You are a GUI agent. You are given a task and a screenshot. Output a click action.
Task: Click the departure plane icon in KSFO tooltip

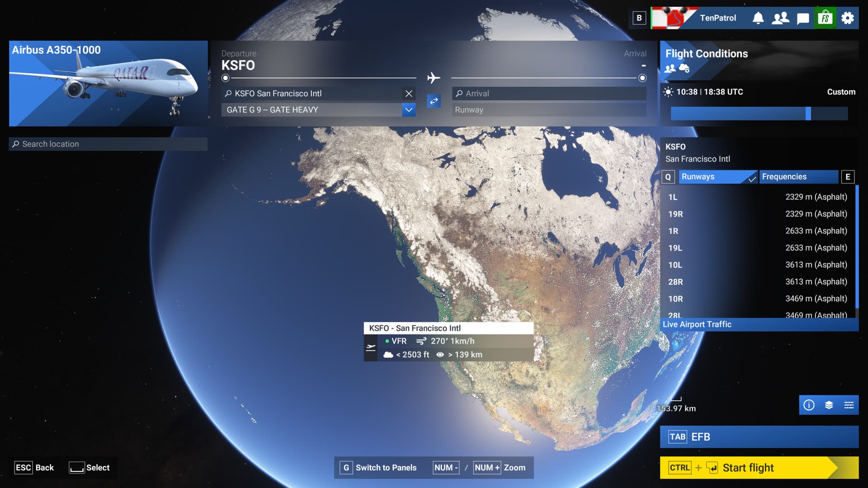[371, 347]
